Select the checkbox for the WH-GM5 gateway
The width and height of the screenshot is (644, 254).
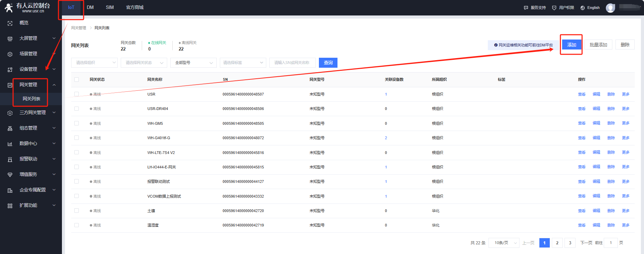(76, 123)
